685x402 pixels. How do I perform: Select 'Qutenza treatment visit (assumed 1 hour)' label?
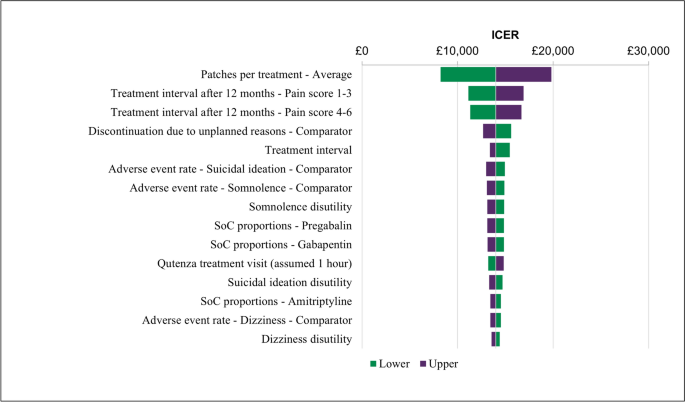(x=254, y=263)
